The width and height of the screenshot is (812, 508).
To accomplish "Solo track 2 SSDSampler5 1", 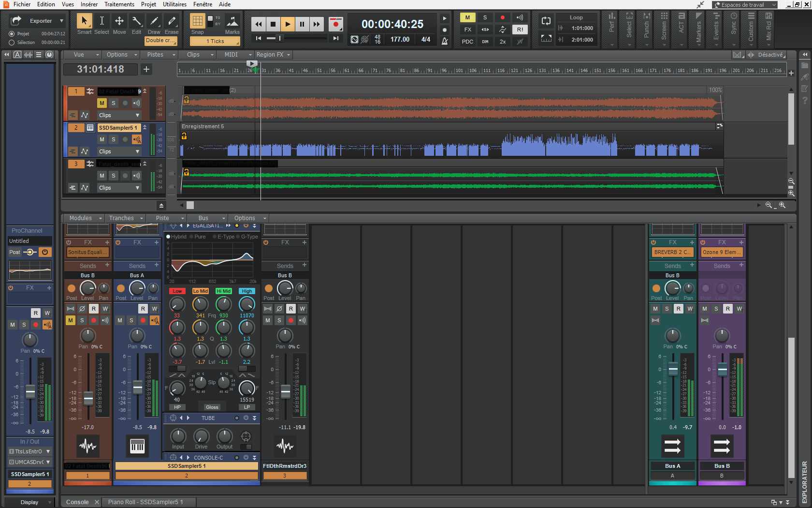I will point(113,139).
